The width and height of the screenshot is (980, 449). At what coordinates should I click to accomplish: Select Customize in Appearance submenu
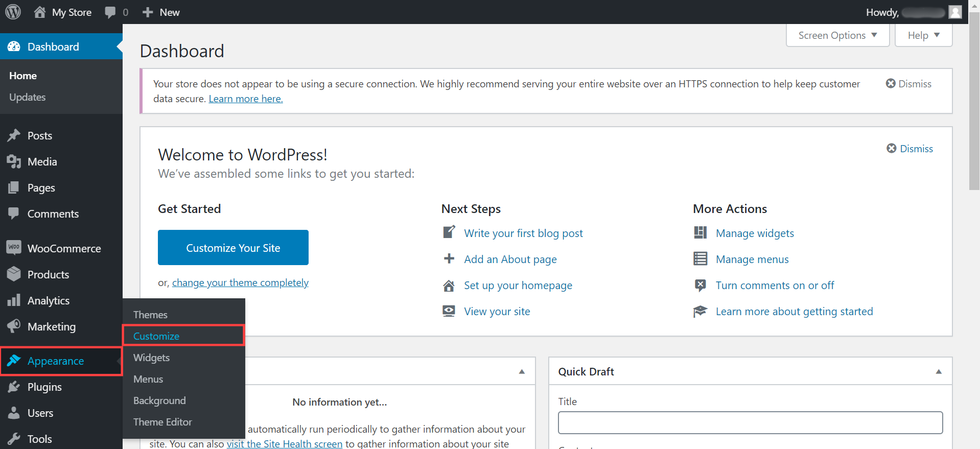click(156, 336)
